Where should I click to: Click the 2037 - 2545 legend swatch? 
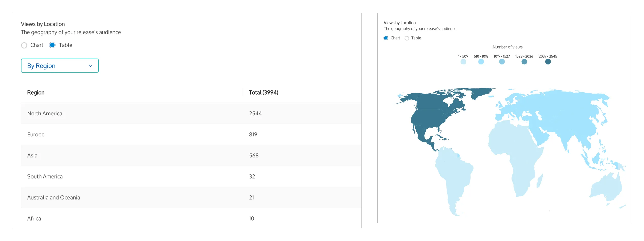(548, 62)
